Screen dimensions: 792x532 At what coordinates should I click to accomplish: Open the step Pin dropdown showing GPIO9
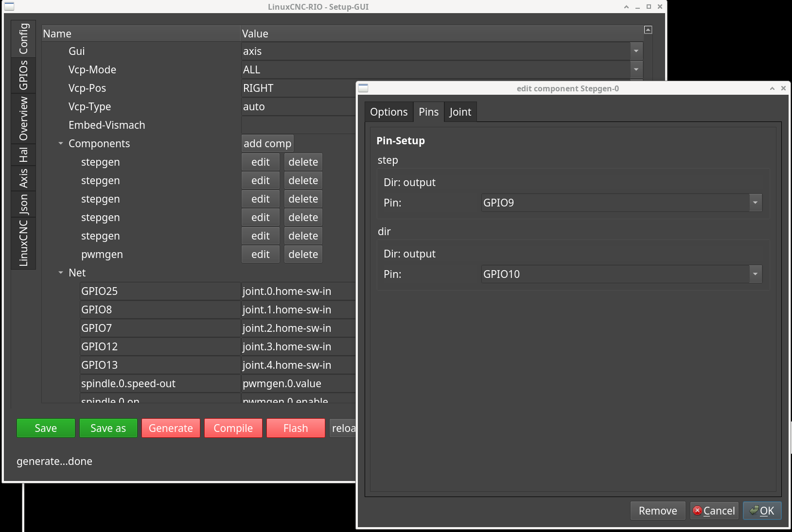[x=621, y=203]
